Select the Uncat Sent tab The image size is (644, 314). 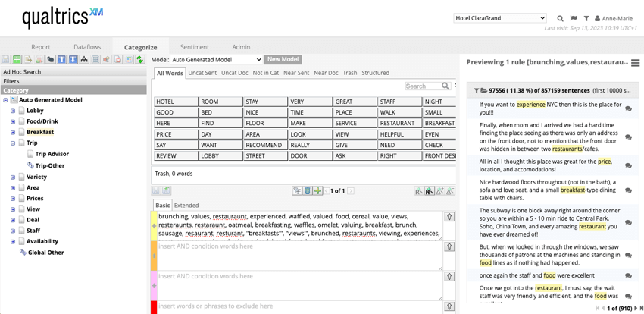(x=202, y=73)
